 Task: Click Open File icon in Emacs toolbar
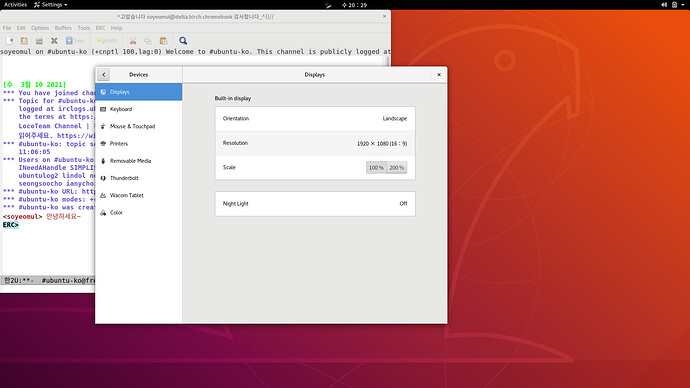pyautogui.click(x=24, y=40)
